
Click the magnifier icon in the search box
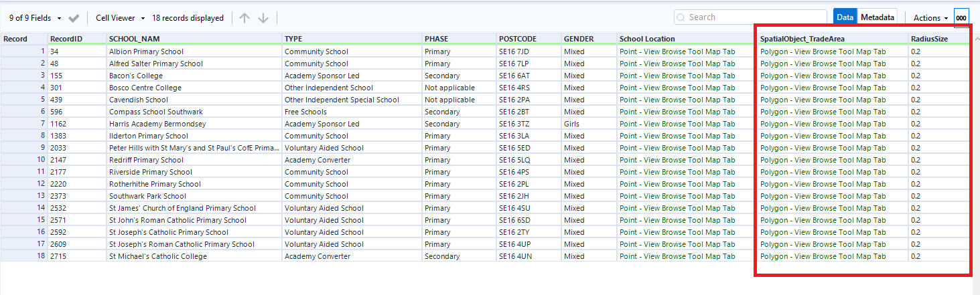coord(681,17)
